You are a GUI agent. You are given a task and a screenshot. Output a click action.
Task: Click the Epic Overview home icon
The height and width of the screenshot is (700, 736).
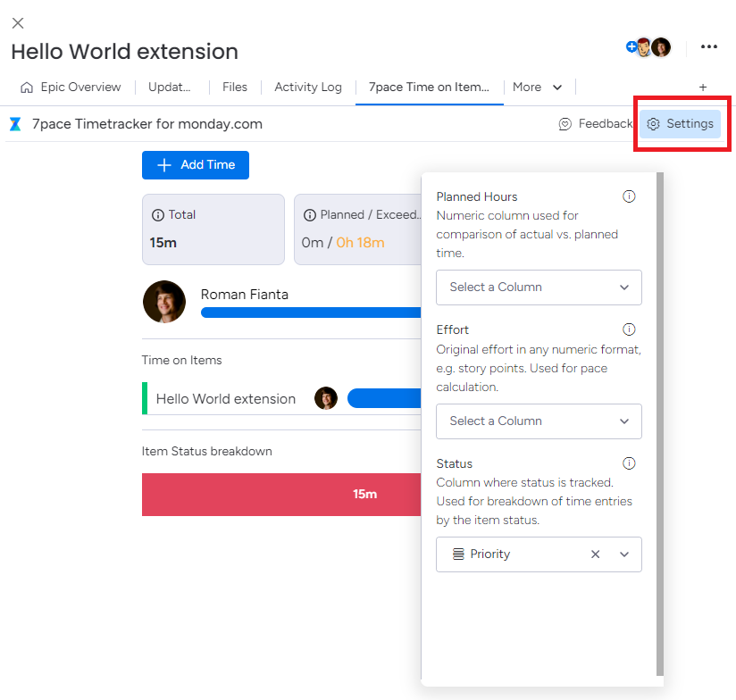pos(27,87)
